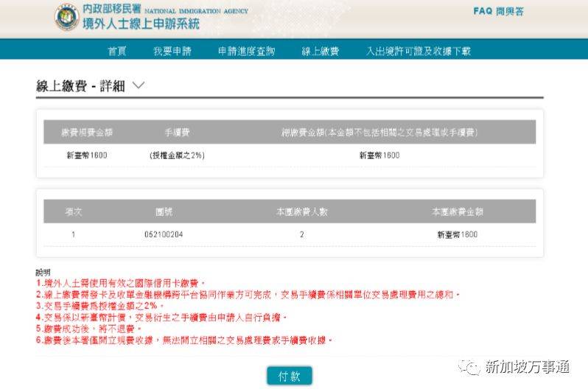This screenshot has height=392, width=588.
Task: Click the 本團繳費人數 column header
Action: click(x=301, y=211)
